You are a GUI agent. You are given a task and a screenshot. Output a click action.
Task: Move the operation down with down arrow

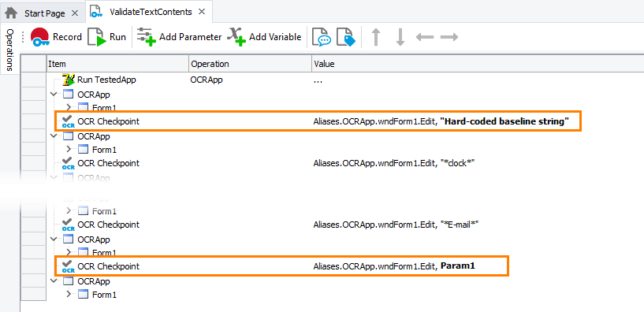coord(400,37)
